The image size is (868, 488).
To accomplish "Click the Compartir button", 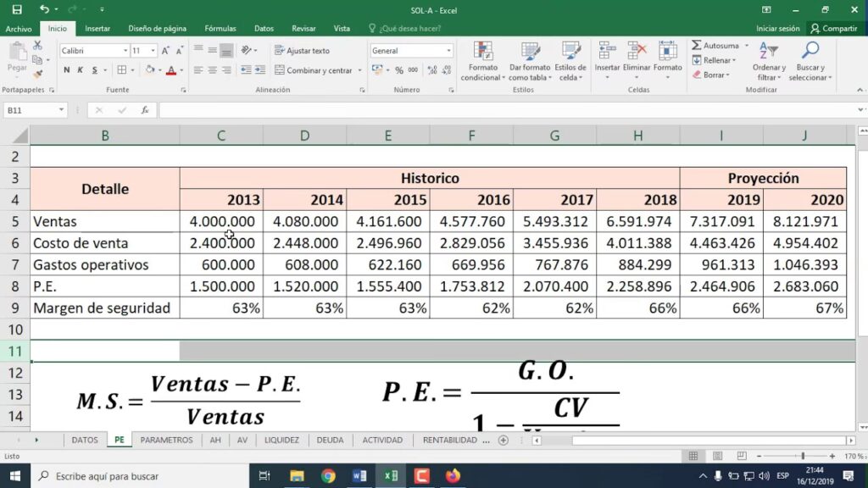I will 834,29.
